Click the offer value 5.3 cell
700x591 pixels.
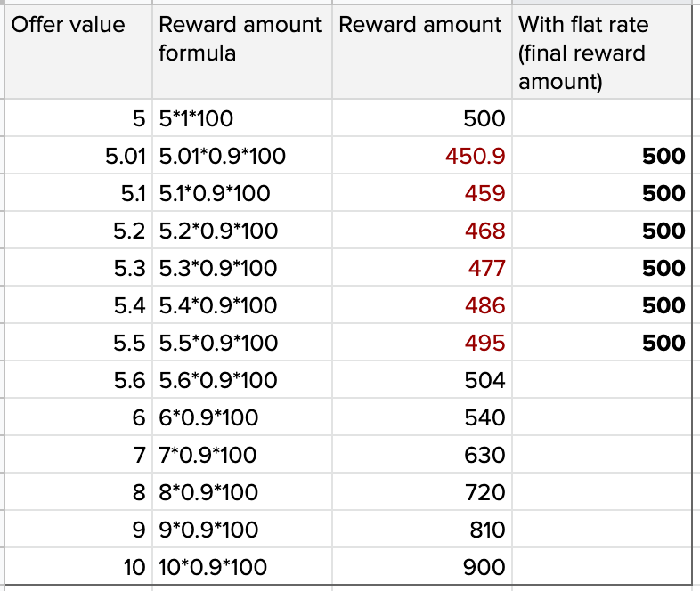(x=78, y=269)
